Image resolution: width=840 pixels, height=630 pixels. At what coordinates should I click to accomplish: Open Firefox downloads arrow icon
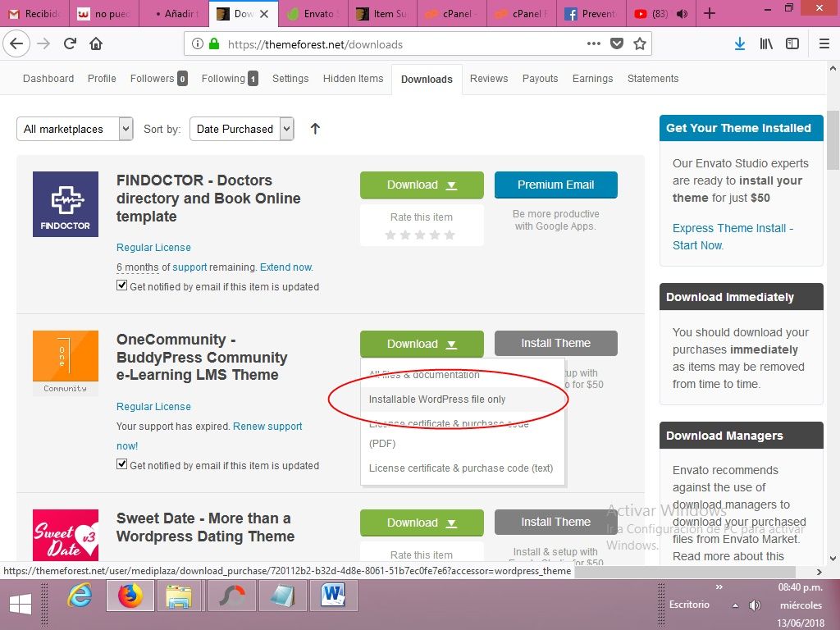[x=740, y=44]
